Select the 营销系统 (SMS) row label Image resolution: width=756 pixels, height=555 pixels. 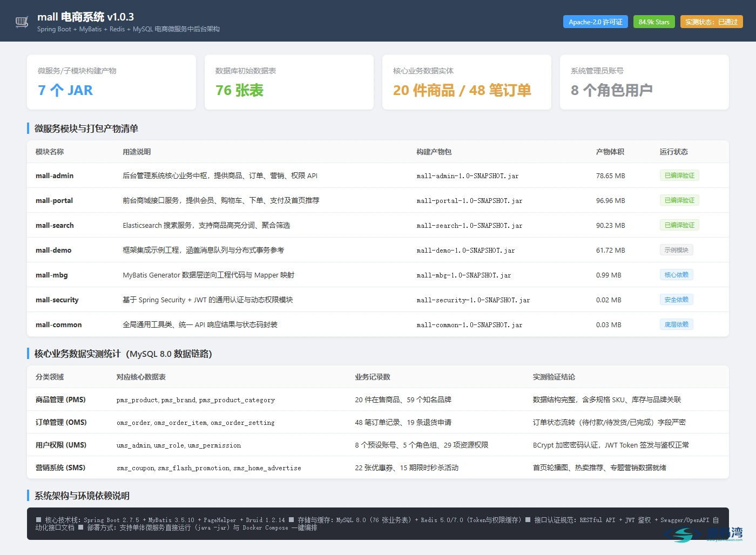[x=60, y=468]
